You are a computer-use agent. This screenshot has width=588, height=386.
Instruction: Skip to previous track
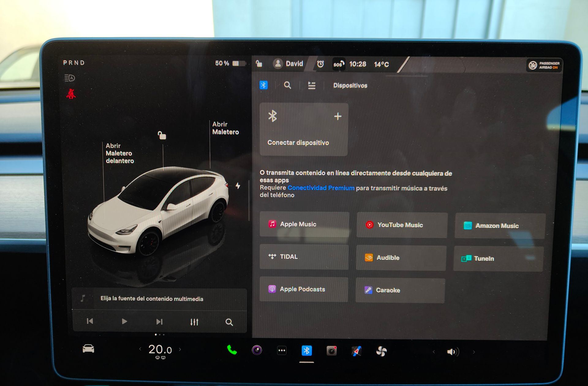(x=90, y=321)
